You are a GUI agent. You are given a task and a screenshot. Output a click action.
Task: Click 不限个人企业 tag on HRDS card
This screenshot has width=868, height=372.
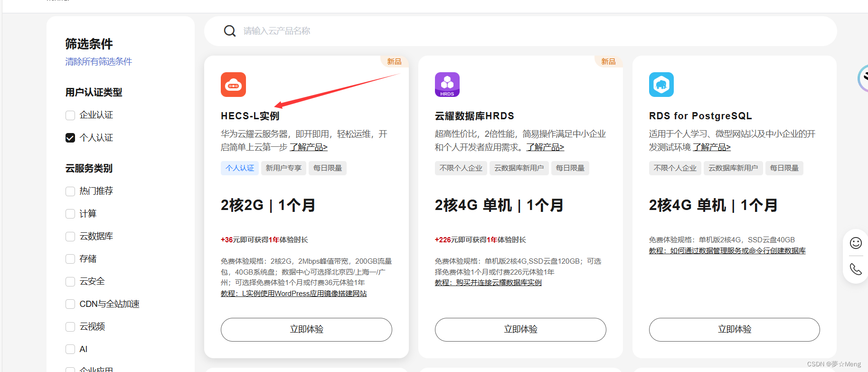click(461, 168)
